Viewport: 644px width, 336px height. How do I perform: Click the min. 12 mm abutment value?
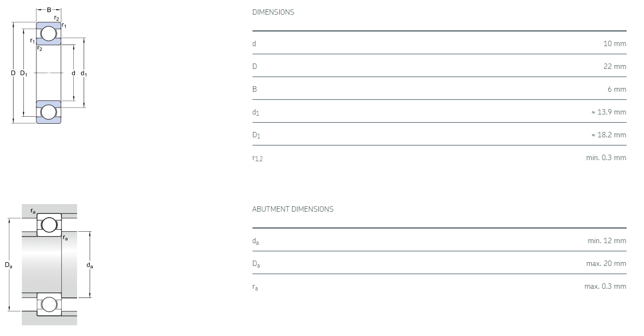click(x=607, y=240)
